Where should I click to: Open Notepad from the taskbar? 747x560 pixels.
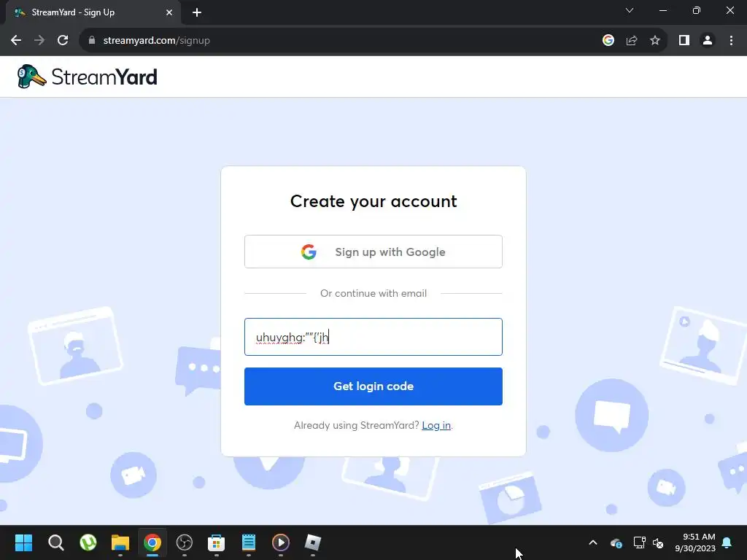click(x=249, y=542)
